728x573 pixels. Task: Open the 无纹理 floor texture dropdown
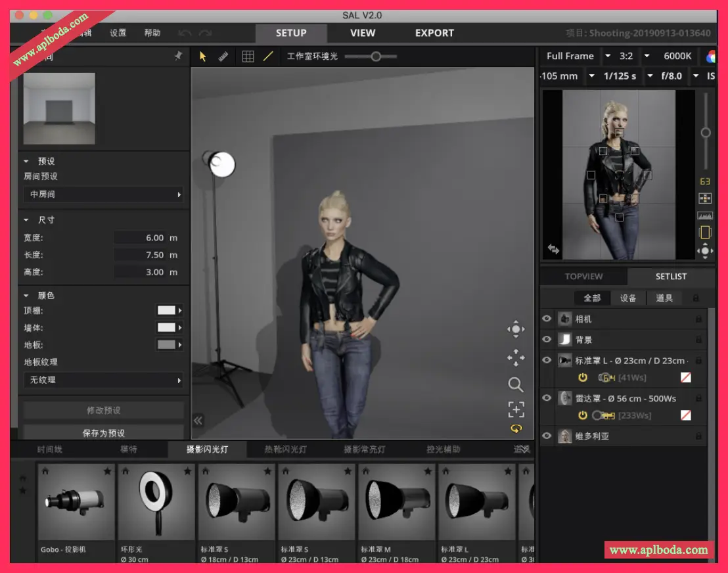(x=104, y=380)
